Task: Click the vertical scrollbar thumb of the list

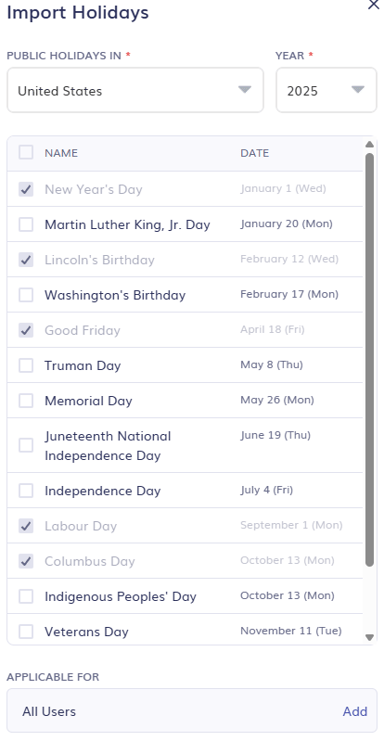Action: point(370,359)
